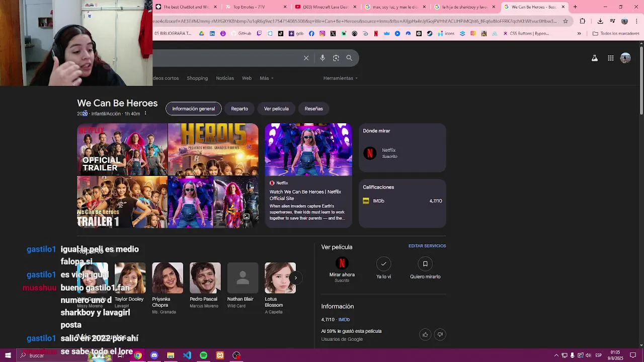Switch to the 'Web' search filter
This screenshot has height=362, width=644.
pos(247,78)
